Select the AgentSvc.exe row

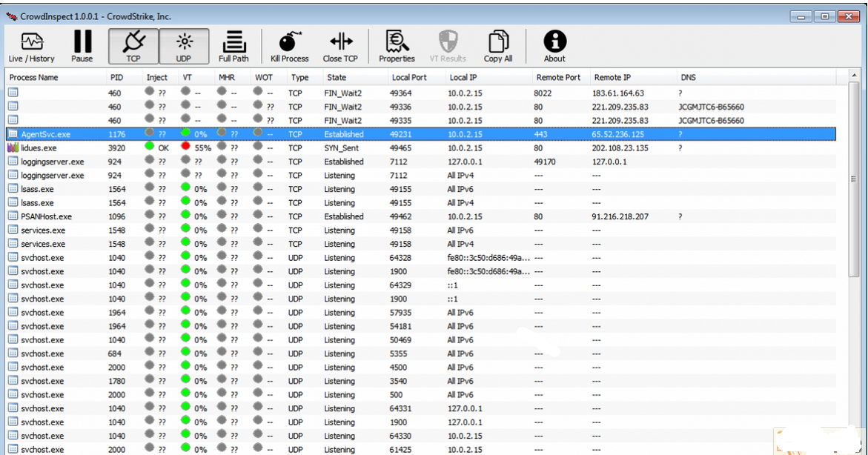[x=421, y=134]
